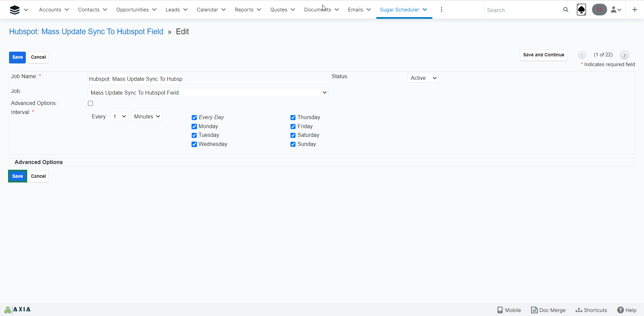This screenshot has height=316, width=644.
Task: Expand the Accounts menu chevron
Action: 67,10
